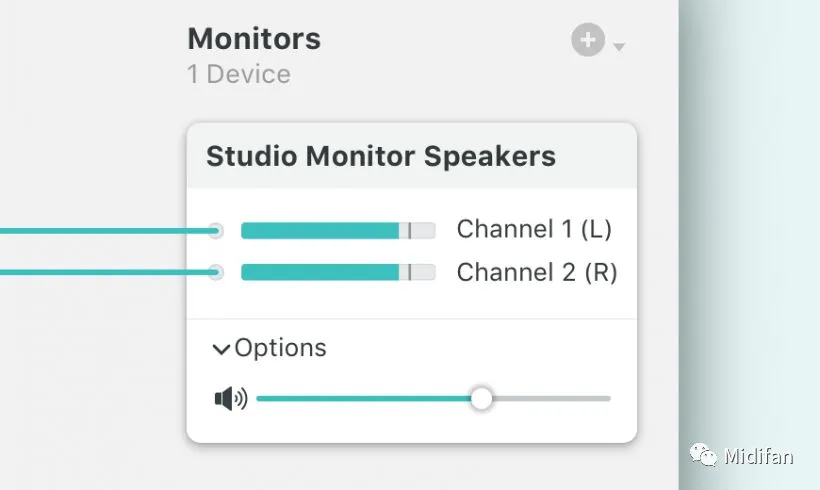Click the Channel 2 (R) level meter
The height and width of the screenshot is (490, 820).
[337, 272]
